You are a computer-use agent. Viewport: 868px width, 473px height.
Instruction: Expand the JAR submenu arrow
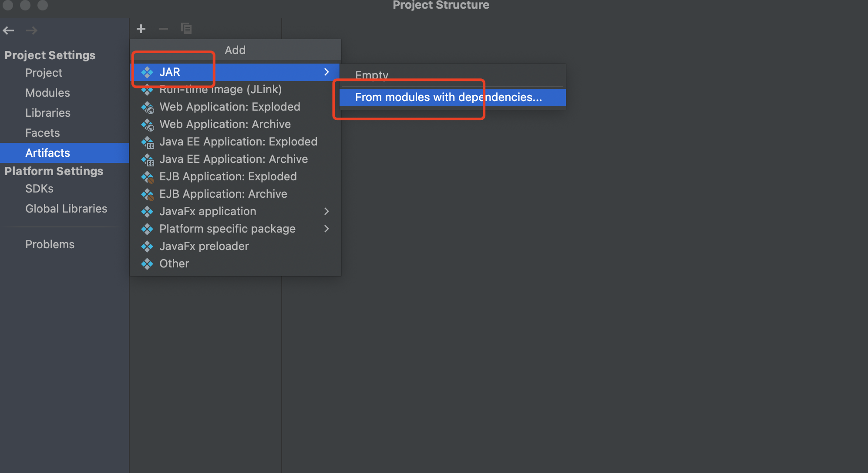coord(326,72)
